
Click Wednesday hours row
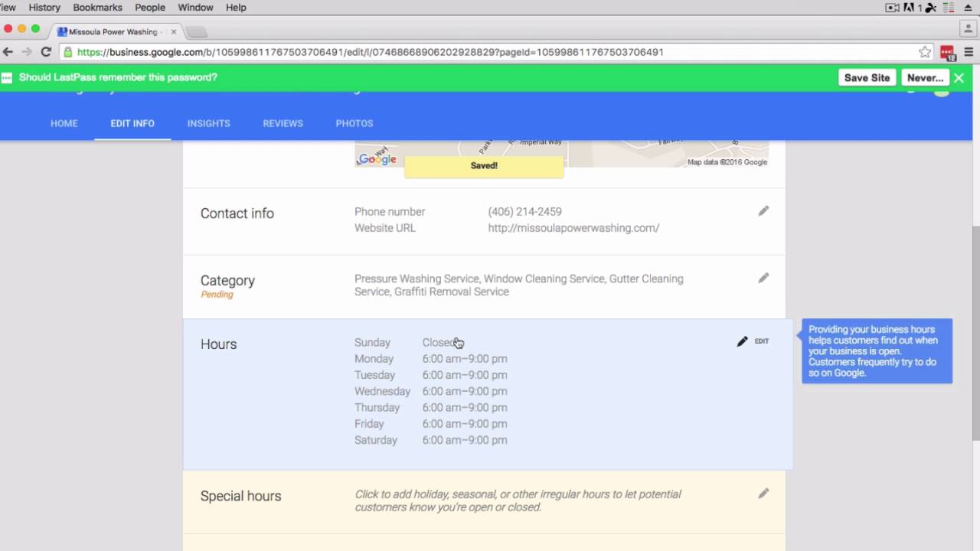430,391
